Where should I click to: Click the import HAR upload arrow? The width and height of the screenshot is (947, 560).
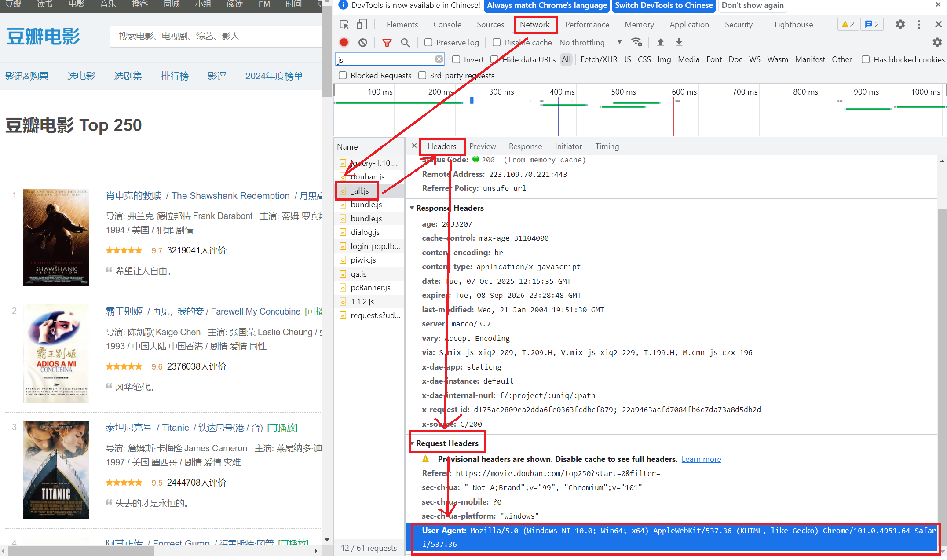pos(660,43)
